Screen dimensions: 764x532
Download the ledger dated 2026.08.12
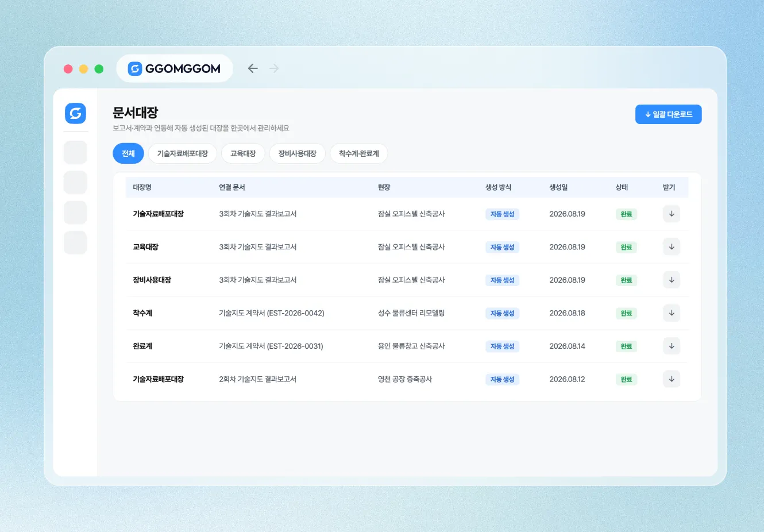(672, 379)
